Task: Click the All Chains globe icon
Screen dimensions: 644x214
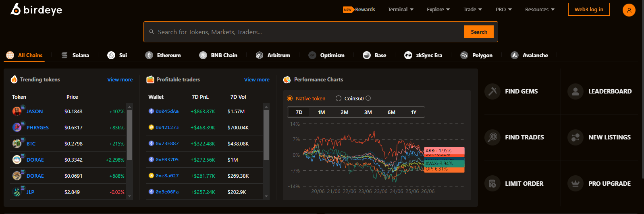Action: coord(10,55)
